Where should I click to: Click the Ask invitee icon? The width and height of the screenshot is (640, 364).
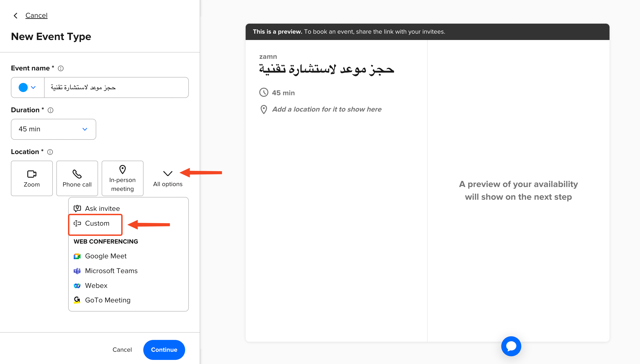coord(77,208)
